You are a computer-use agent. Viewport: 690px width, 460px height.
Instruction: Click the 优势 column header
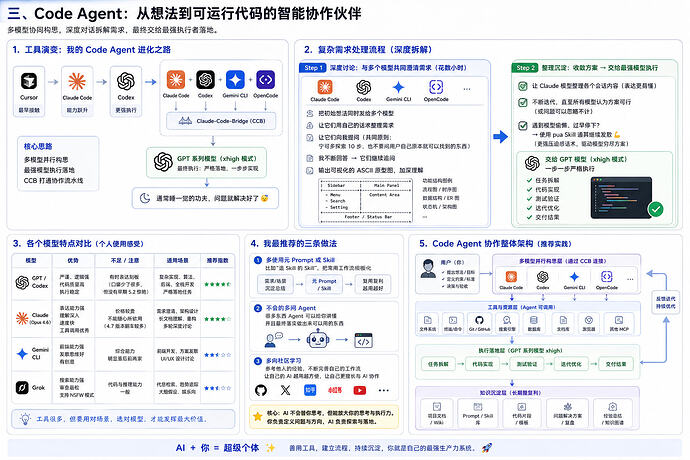click(73, 261)
